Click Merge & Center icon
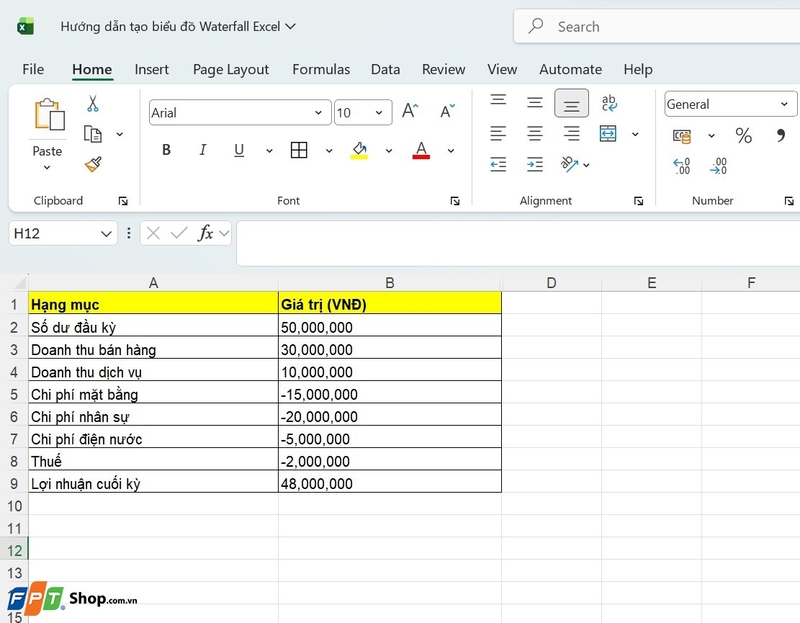This screenshot has width=800, height=623. click(x=608, y=134)
